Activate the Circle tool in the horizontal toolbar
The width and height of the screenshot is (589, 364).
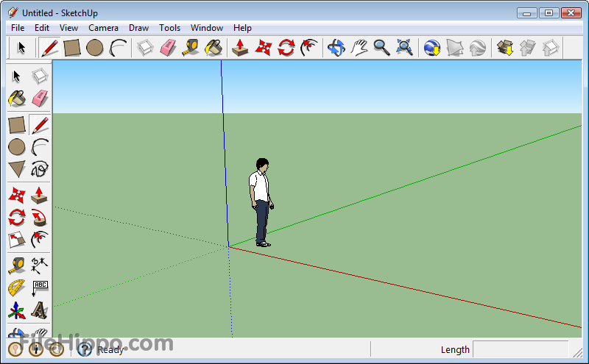tap(95, 48)
